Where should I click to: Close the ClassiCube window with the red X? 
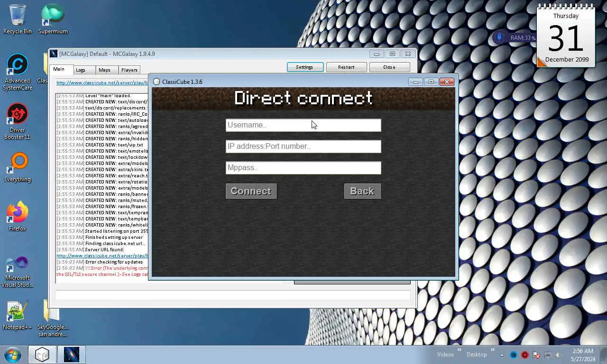[x=447, y=82]
